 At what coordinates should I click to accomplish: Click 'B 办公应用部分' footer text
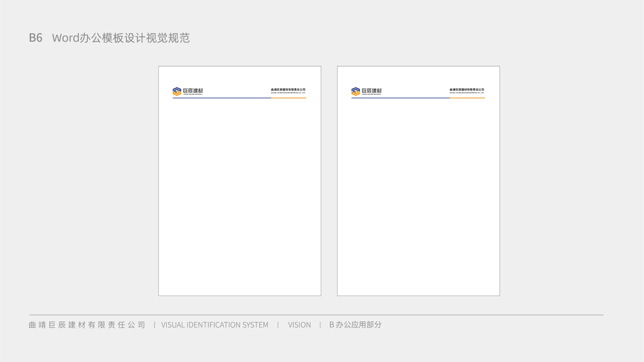[355, 325]
